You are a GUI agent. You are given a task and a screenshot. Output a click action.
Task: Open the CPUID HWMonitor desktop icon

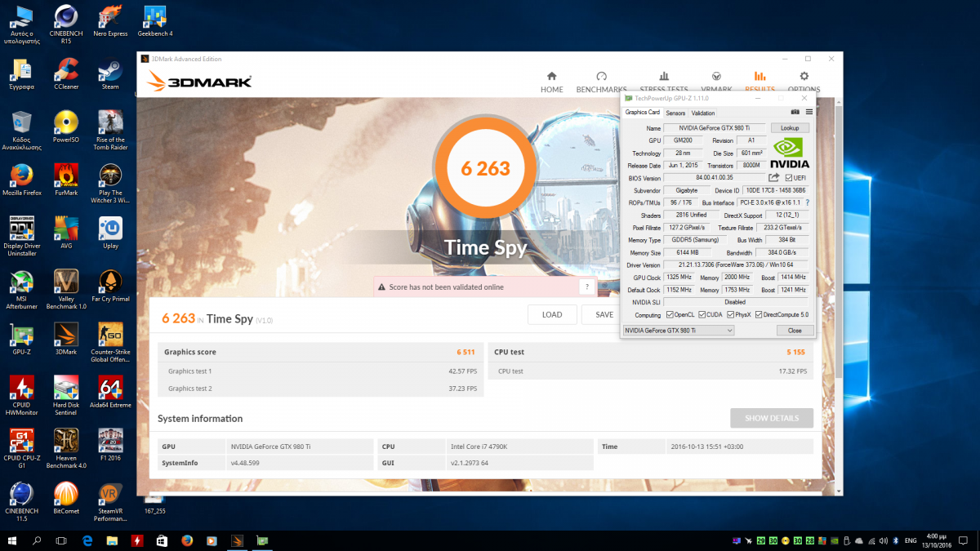point(20,395)
